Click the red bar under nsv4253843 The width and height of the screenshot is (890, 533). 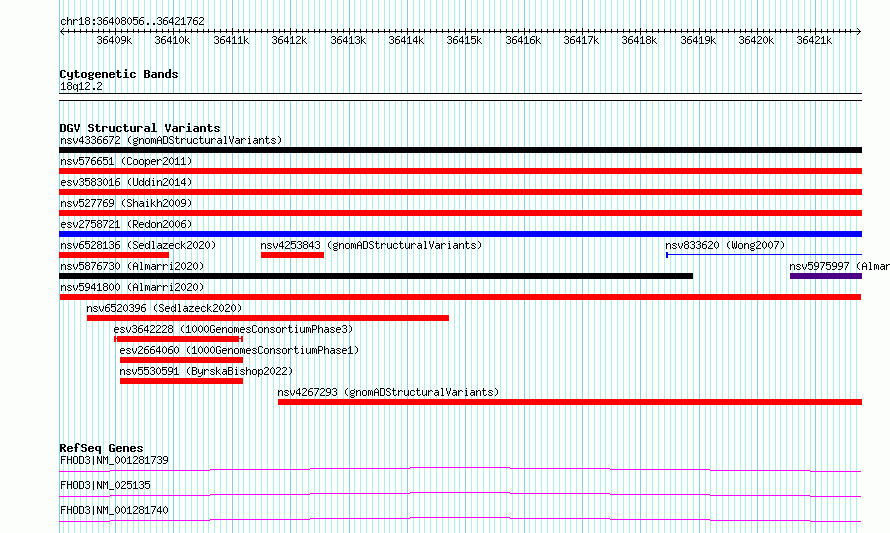tap(292, 255)
